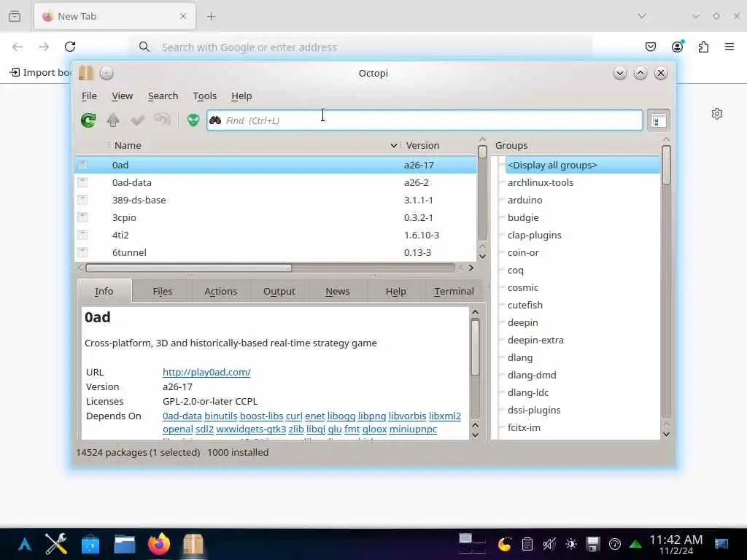The image size is (747, 560).
Task: Click the round pin button in Octopi title bar
Action: click(x=107, y=73)
